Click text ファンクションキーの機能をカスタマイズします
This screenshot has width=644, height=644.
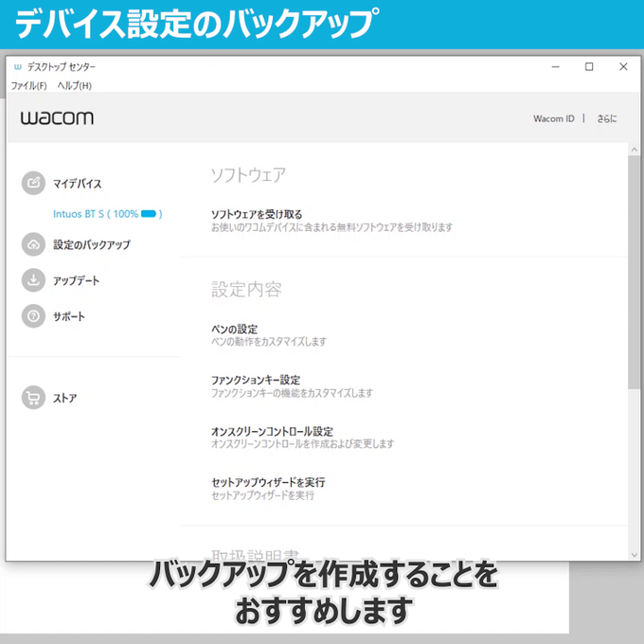tap(292, 393)
